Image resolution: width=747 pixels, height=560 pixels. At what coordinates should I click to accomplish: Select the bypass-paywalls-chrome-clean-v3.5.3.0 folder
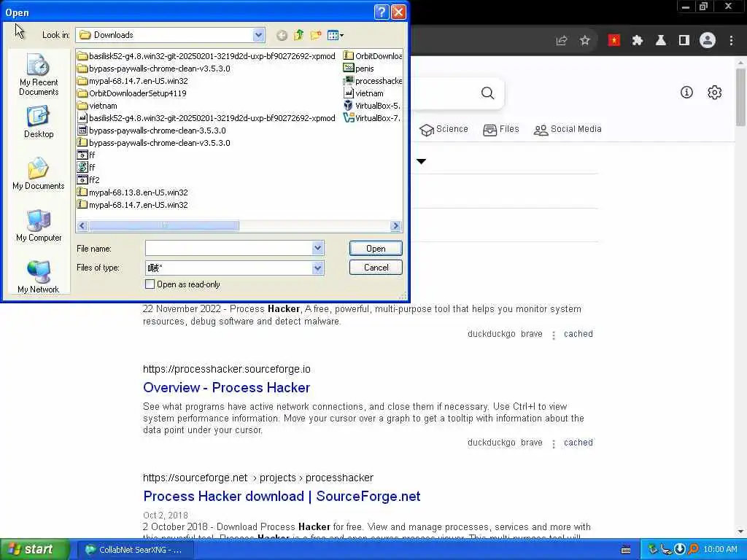153,69
